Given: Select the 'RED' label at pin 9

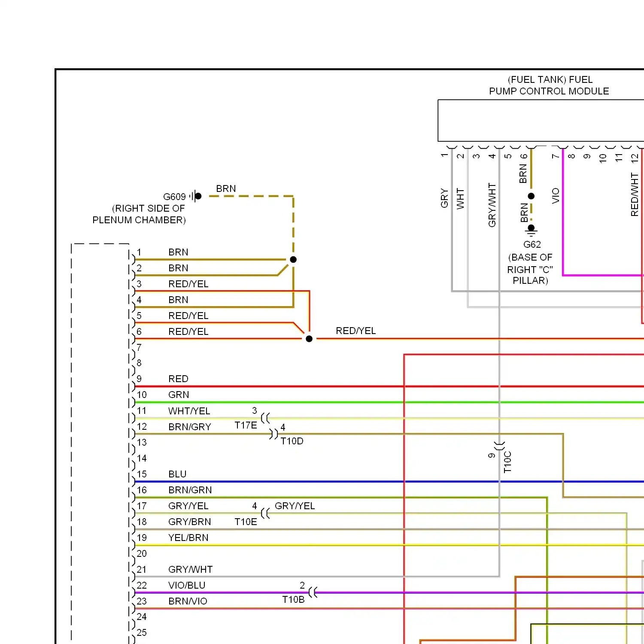Looking at the screenshot, I should (178, 379).
